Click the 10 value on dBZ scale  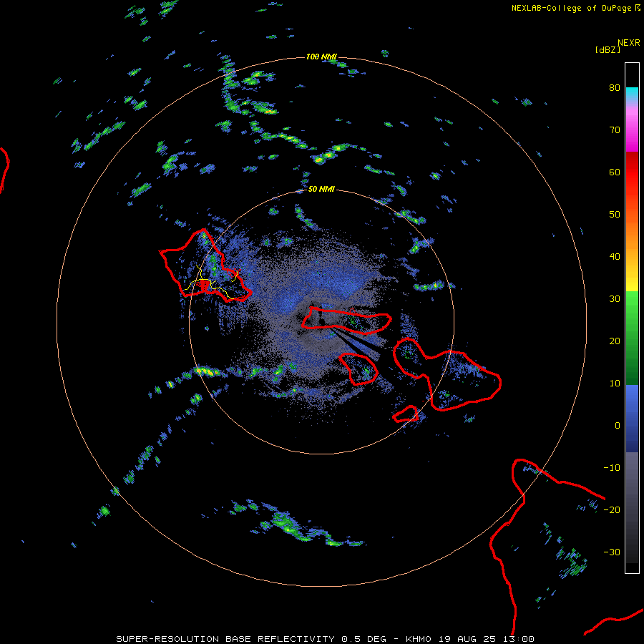(615, 384)
